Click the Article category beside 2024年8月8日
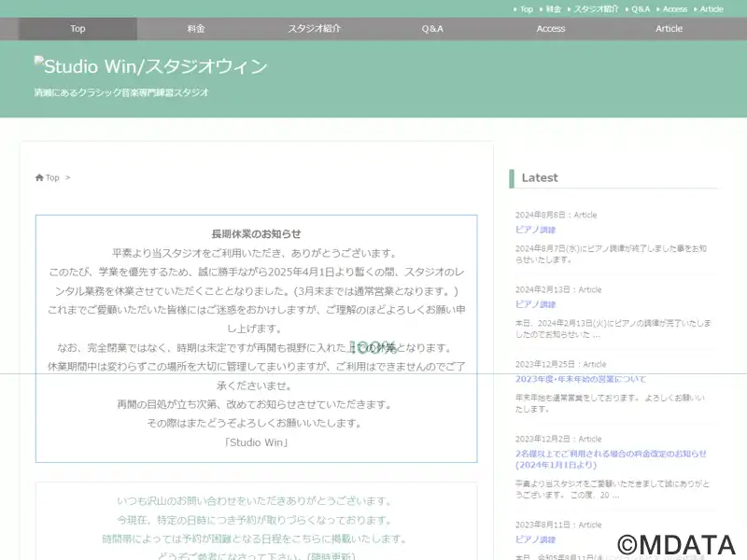747x560 pixels. (x=585, y=215)
